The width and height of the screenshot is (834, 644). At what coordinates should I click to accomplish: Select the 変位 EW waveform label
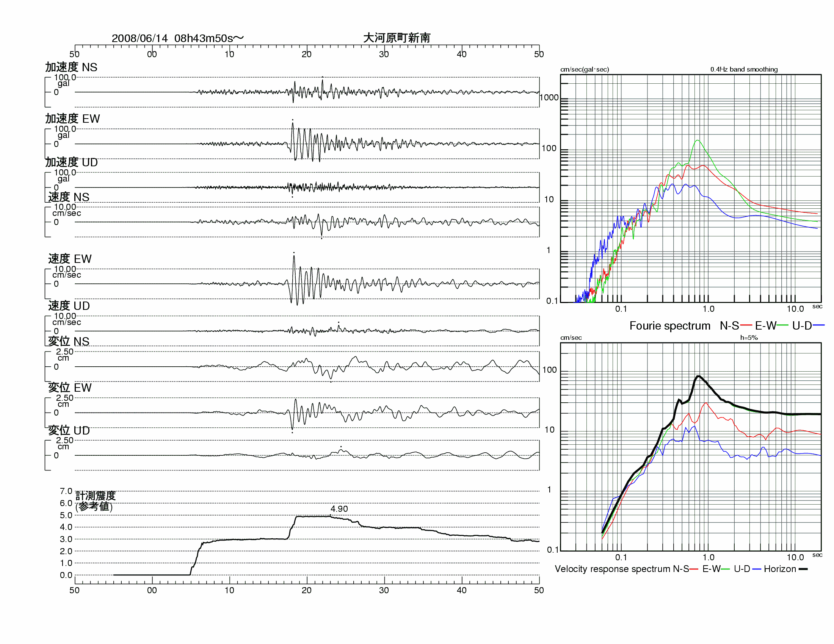coord(70,387)
